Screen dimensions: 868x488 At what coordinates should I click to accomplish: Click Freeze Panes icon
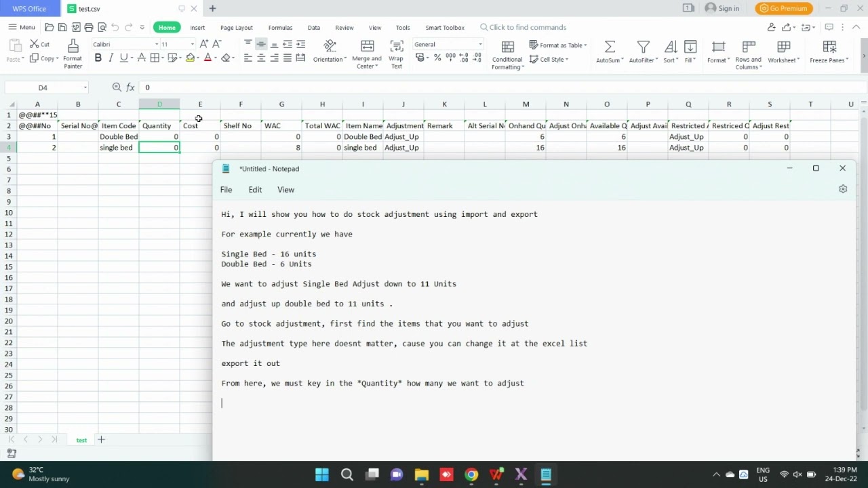[x=829, y=47]
